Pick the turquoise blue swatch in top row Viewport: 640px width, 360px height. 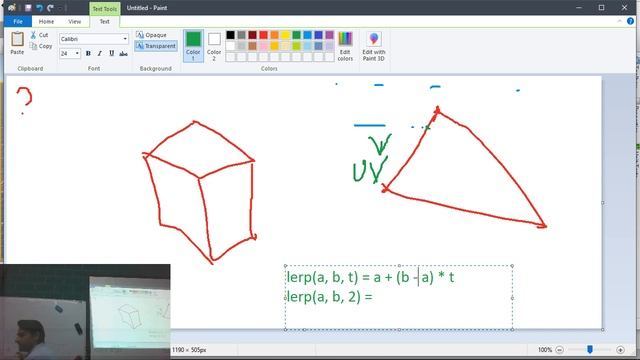(x=308, y=35)
